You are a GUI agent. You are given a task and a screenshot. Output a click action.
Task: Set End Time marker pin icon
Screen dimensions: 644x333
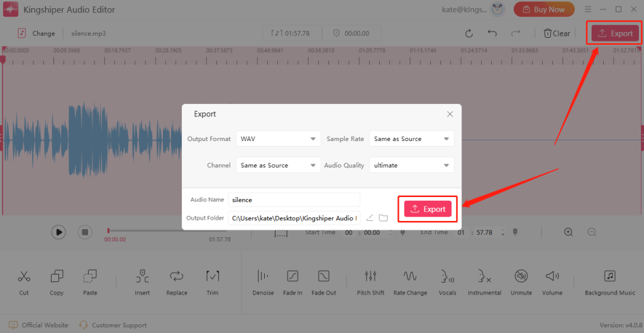[x=515, y=232]
